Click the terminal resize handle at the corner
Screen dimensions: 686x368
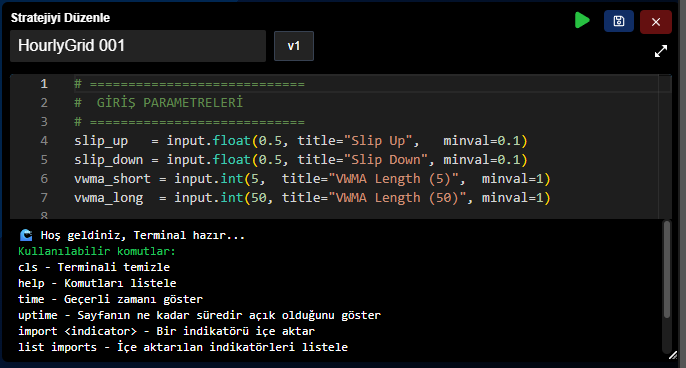click(x=673, y=355)
